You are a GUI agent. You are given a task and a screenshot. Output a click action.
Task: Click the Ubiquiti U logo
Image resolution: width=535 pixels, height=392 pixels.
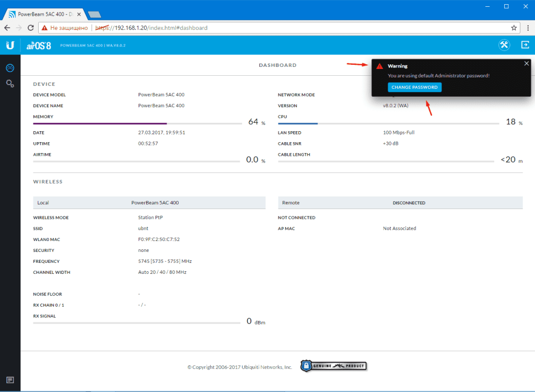click(x=10, y=45)
